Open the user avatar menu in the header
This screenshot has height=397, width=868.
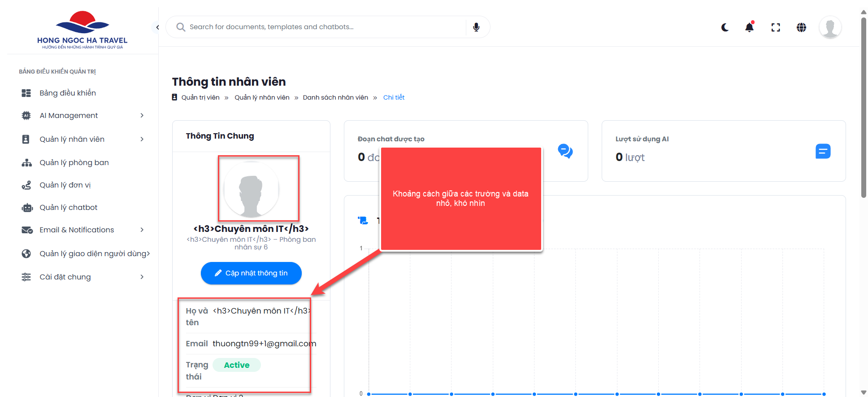pos(829,27)
